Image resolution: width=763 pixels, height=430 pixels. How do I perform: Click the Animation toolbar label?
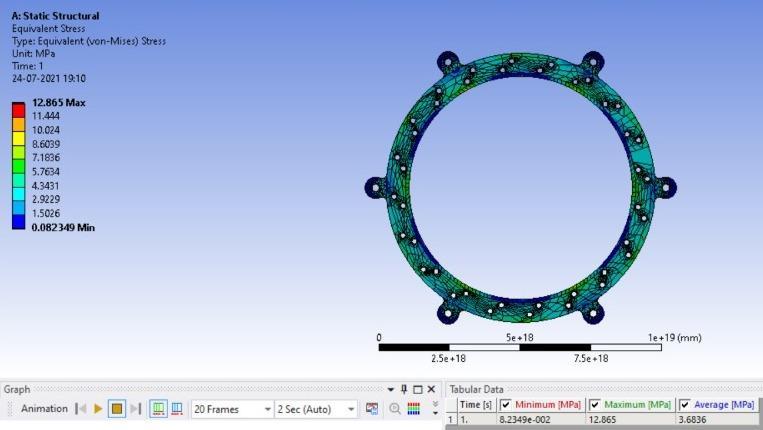(x=44, y=409)
